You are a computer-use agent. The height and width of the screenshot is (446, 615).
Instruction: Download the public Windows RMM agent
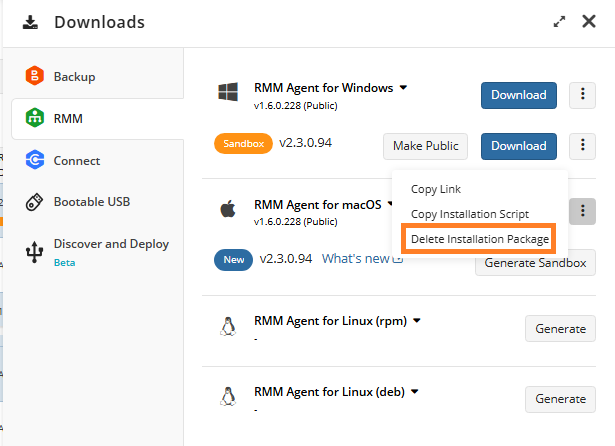click(x=519, y=95)
